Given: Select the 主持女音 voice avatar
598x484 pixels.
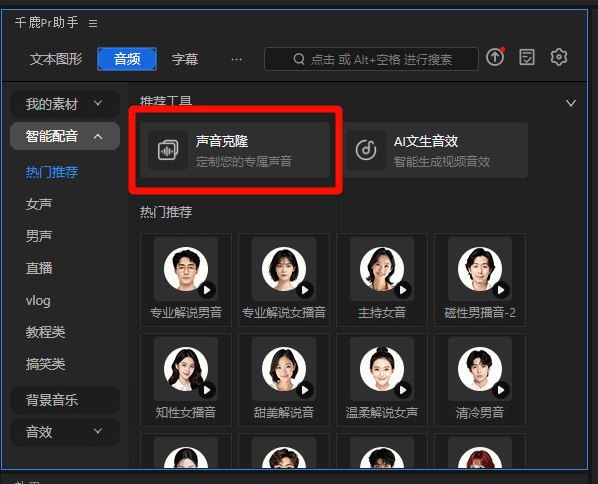Looking at the screenshot, I should tap(382, 269).
